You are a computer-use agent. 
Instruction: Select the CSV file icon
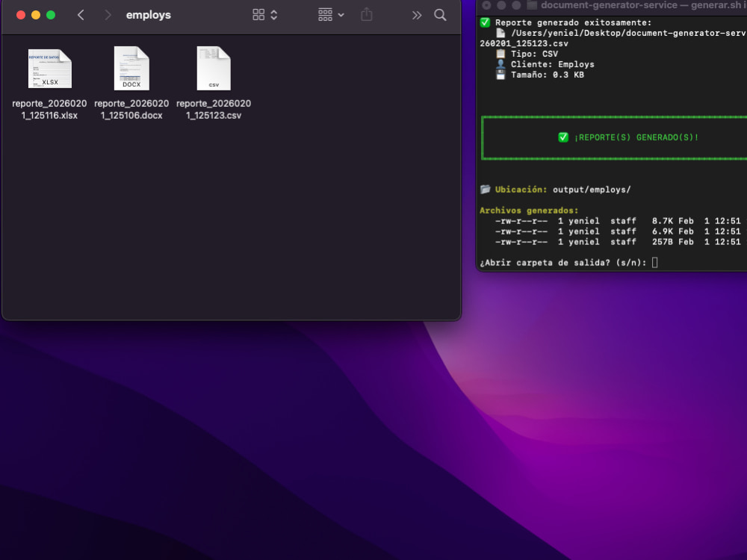point(214,68)
